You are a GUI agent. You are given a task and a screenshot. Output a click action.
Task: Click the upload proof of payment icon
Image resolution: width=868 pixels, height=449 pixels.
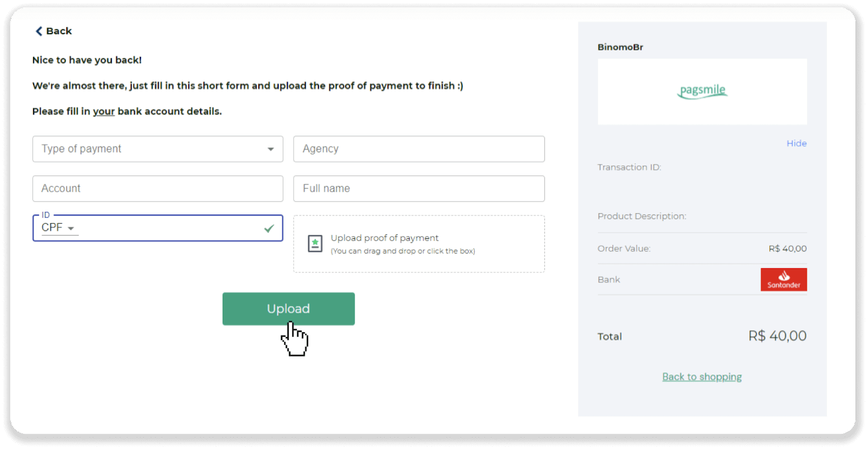pos(315,243)
